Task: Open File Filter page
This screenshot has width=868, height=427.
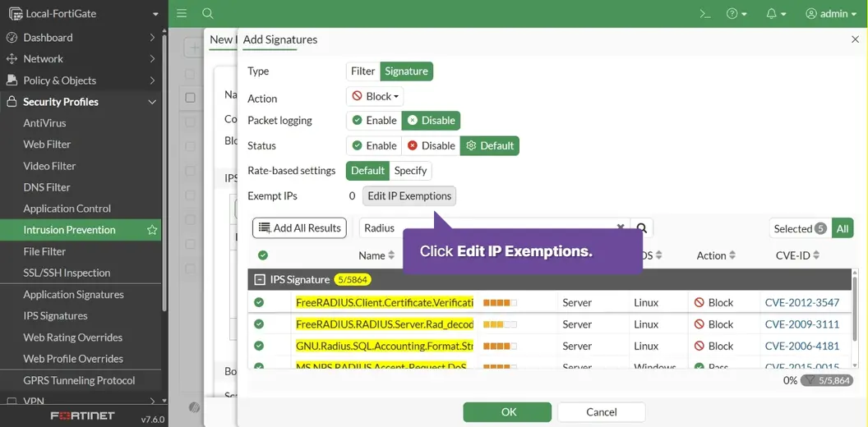Action: tap(44, 251)
